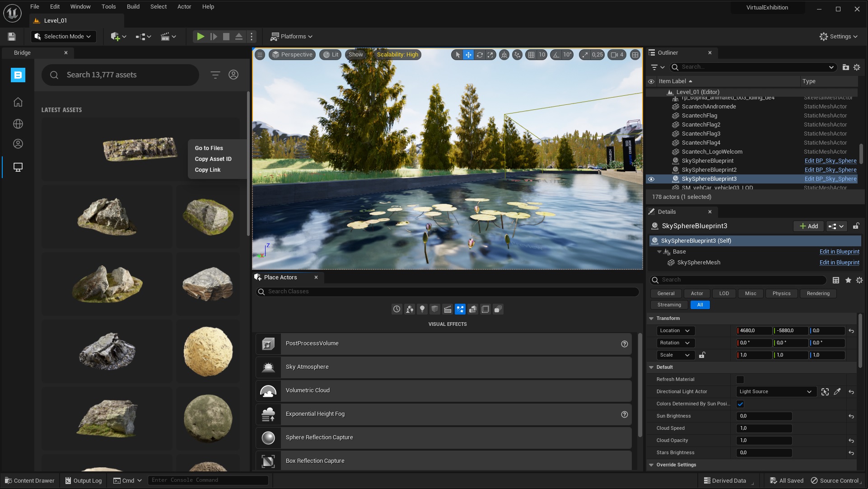The width and height of the screenshot is (868, 489).
Task: Open the camera speed viewport control
Action: [x=617, y=55]
